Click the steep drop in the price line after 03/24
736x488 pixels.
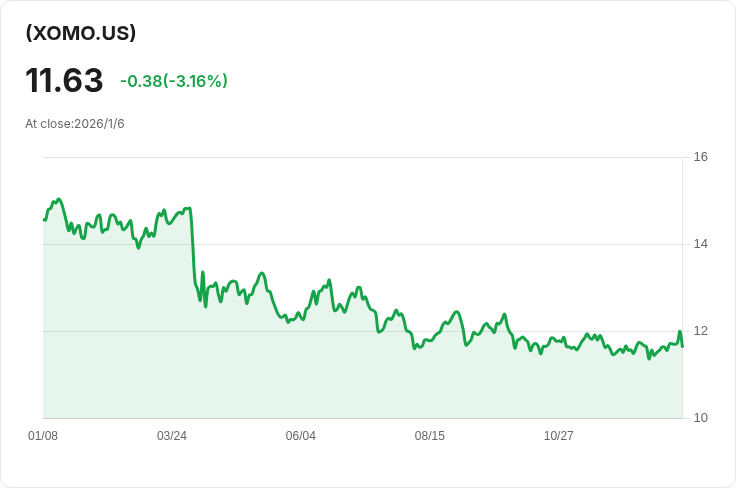point(193,250)
